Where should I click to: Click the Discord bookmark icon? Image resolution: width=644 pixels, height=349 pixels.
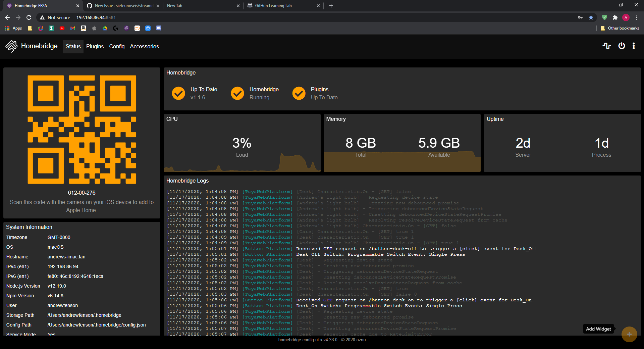pos(158,28)
